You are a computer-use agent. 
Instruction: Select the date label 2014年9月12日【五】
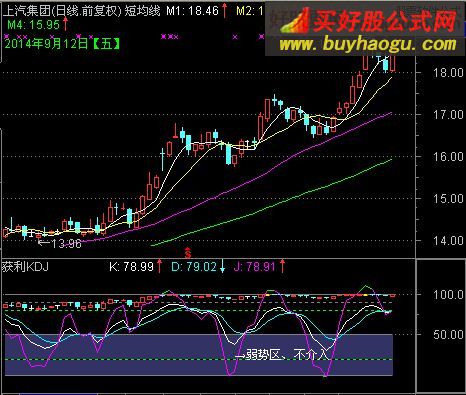click(x=62, y=43)
